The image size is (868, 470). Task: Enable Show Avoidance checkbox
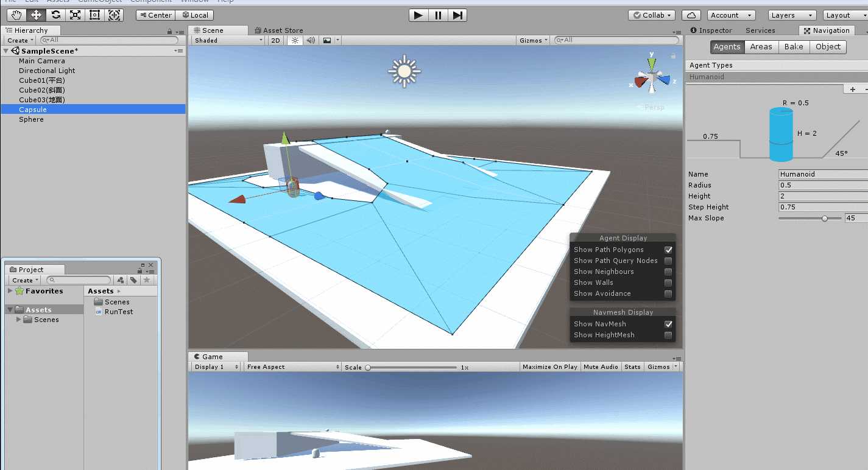tap(668, 293)
